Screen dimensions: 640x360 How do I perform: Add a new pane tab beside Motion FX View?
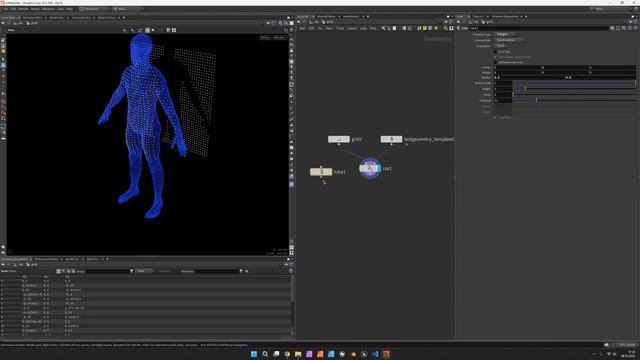click(124, 18)
